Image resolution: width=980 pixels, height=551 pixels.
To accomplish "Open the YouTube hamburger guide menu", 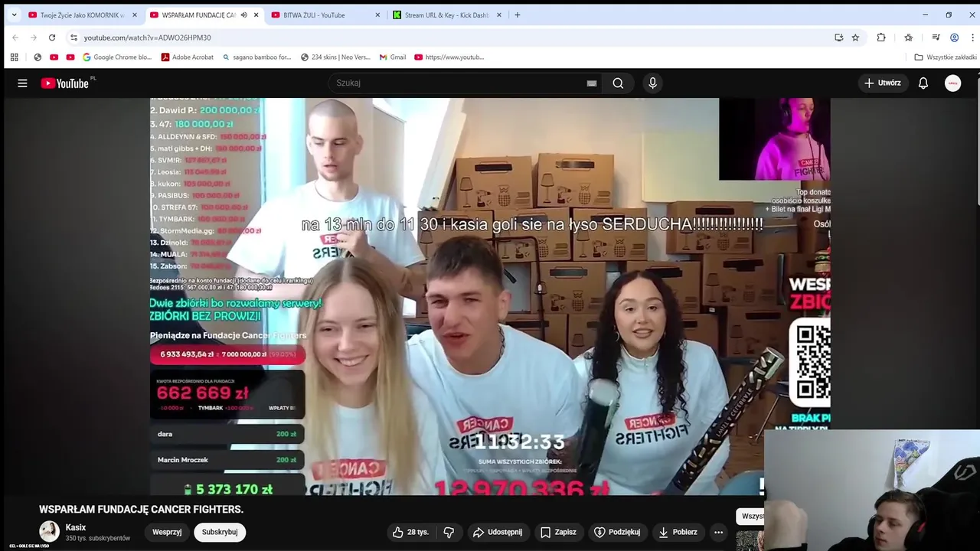I will point(22,83).
